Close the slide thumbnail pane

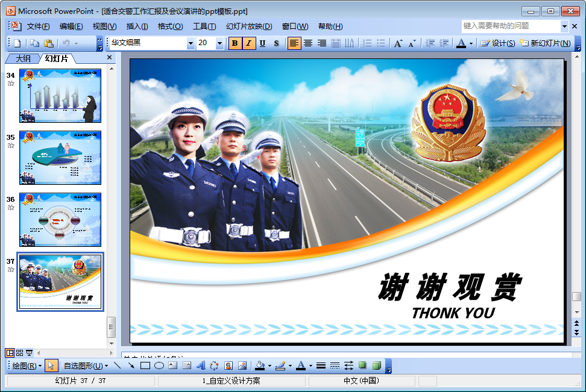(x=109, y=57)
